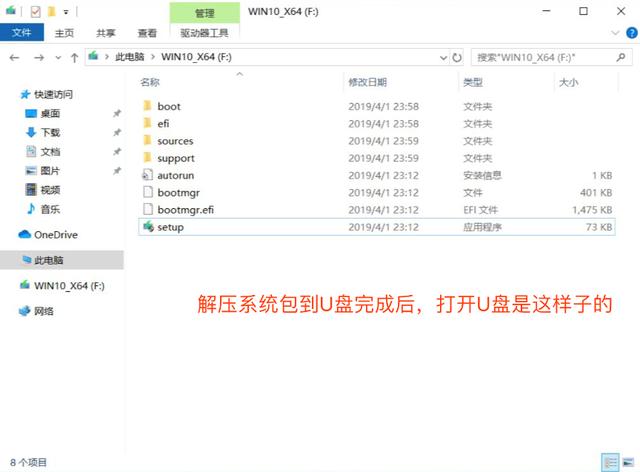640x472 pixels.
Task: Sort by the 名称 column header
Action: (x=150, y=82)
